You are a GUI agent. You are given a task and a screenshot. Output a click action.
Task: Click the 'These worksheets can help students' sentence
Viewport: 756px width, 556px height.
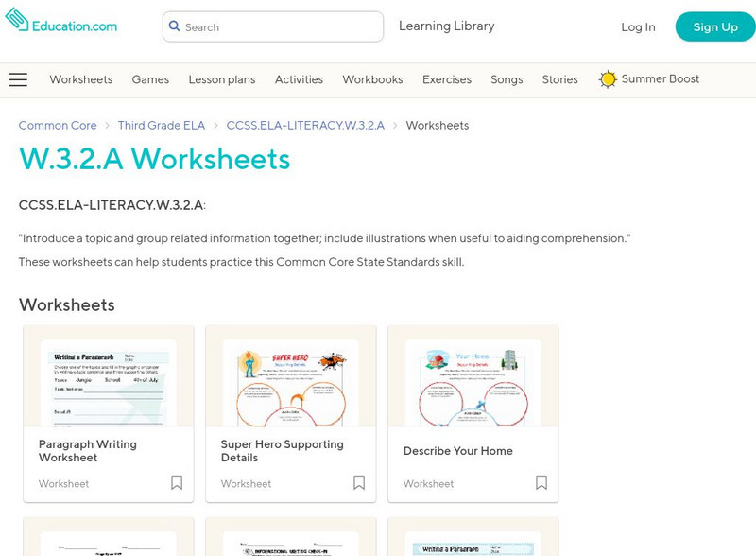pos(241,262)
